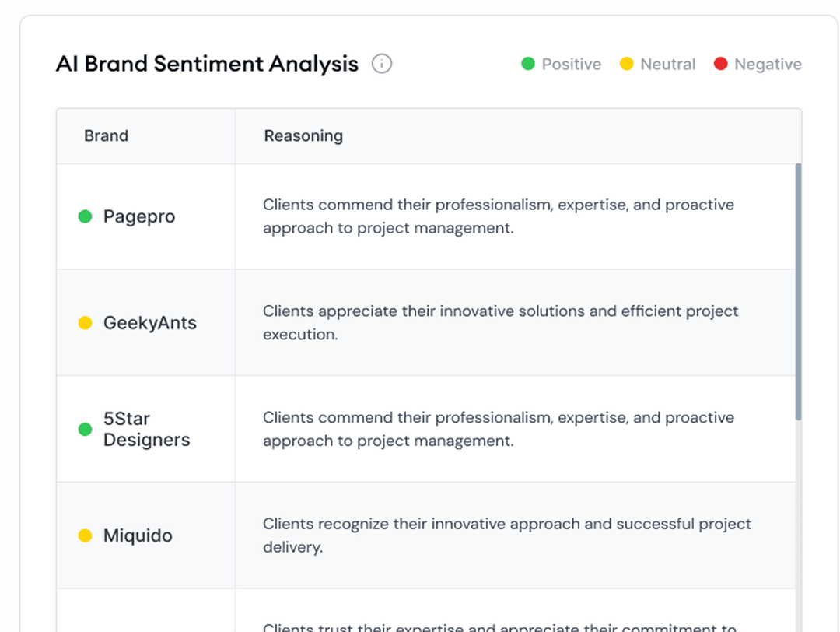Click the yellow status dot beside GeekyAnts
The image size is (840, 632).
click(86, 323)
